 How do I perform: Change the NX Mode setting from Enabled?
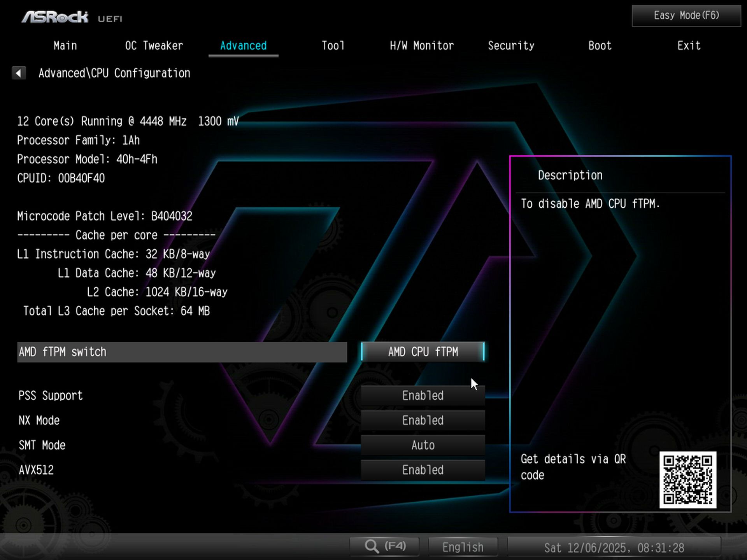click(423, 420)
